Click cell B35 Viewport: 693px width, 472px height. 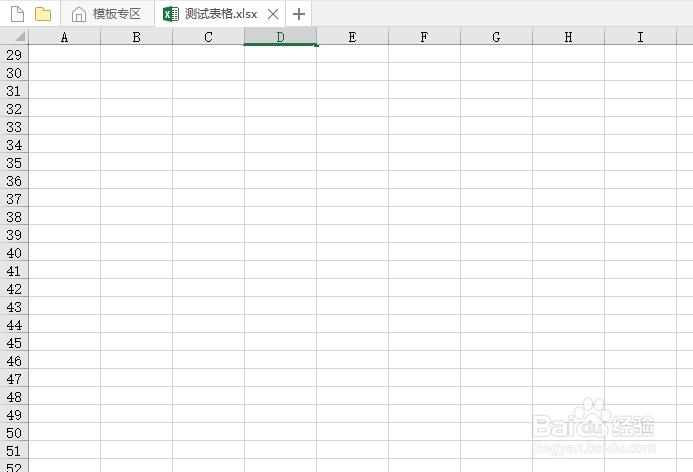point(137,163)
